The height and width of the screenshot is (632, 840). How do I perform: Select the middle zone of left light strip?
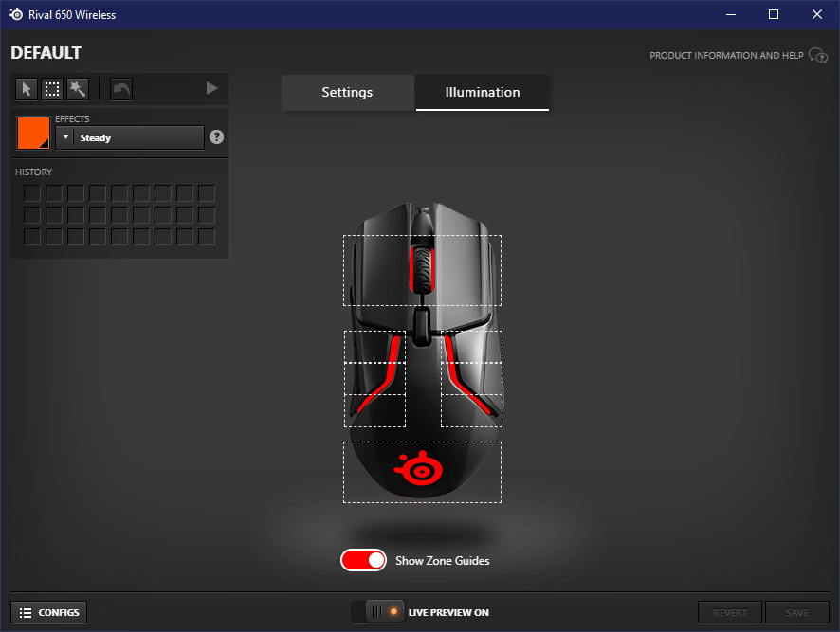[374, 379]
